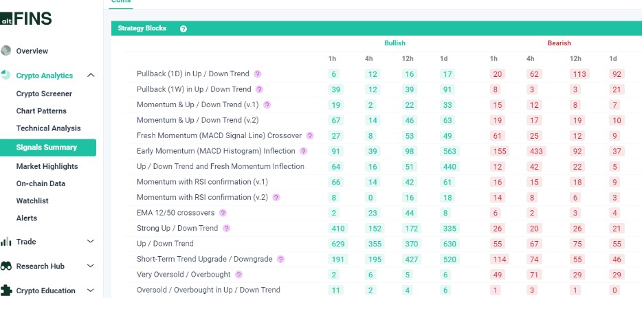Open Market Highlights from sidebar

click(47, 166)
